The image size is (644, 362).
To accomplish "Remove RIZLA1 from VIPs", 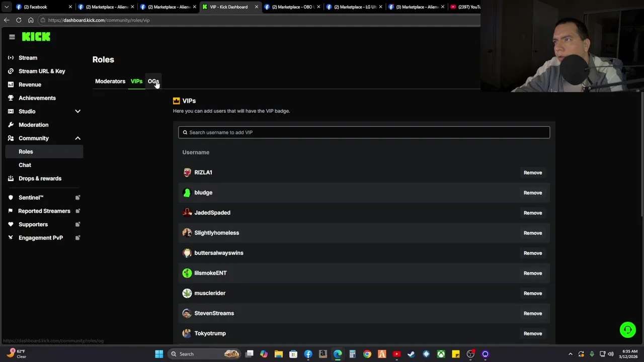I will point(532,172).
